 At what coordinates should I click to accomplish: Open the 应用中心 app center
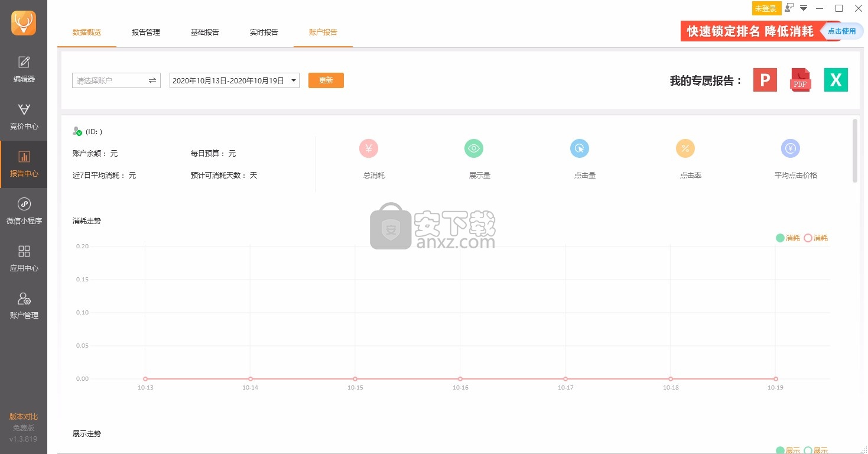pos(24,259)
